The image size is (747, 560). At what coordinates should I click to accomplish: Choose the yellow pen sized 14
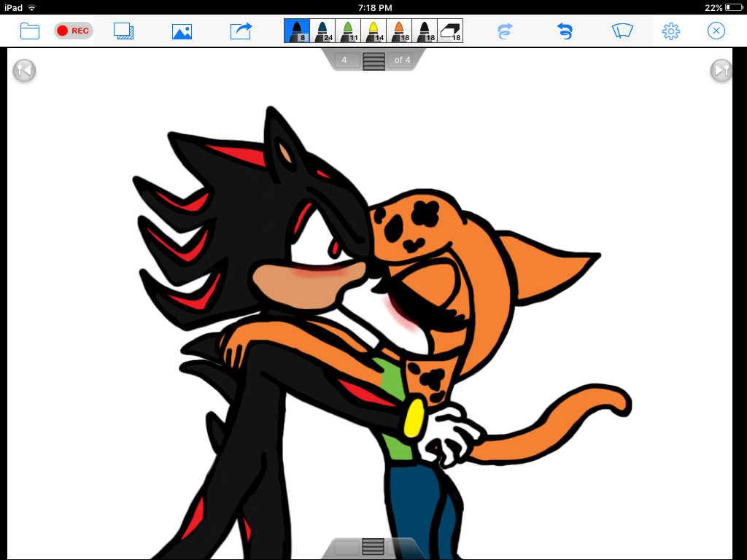pos(374,31)
